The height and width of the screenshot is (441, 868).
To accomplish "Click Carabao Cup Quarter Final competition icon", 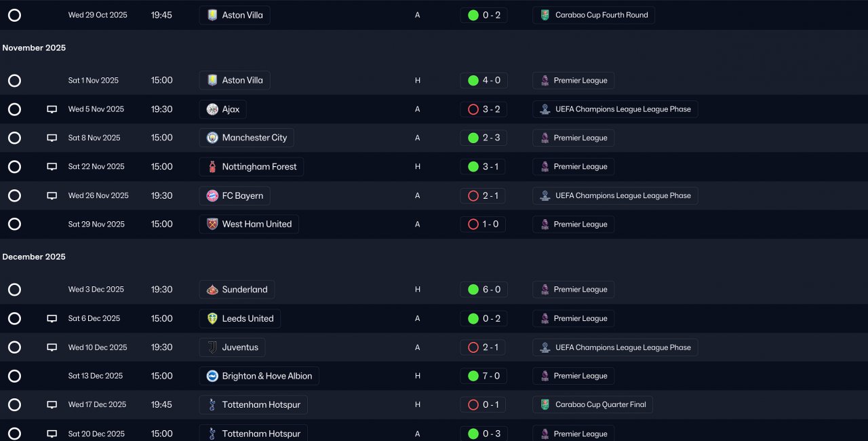I will (545, 405).
